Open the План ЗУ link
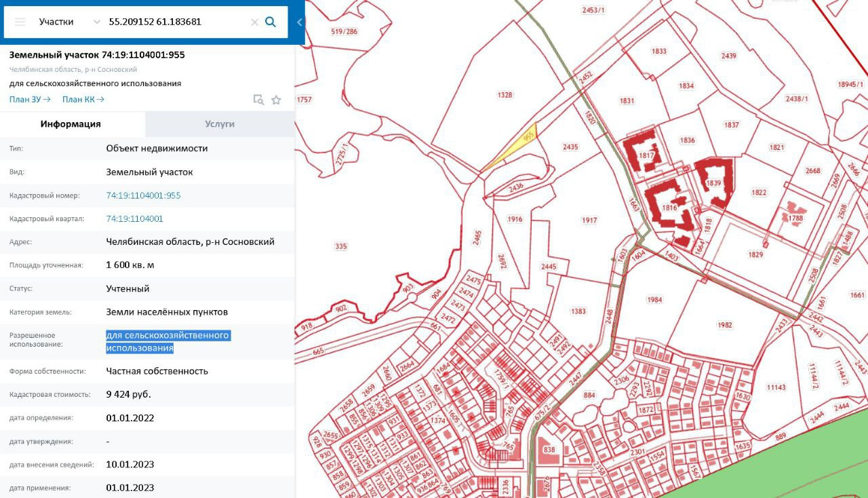This screenshot has width=868, height=498. [x=30, y=100]
